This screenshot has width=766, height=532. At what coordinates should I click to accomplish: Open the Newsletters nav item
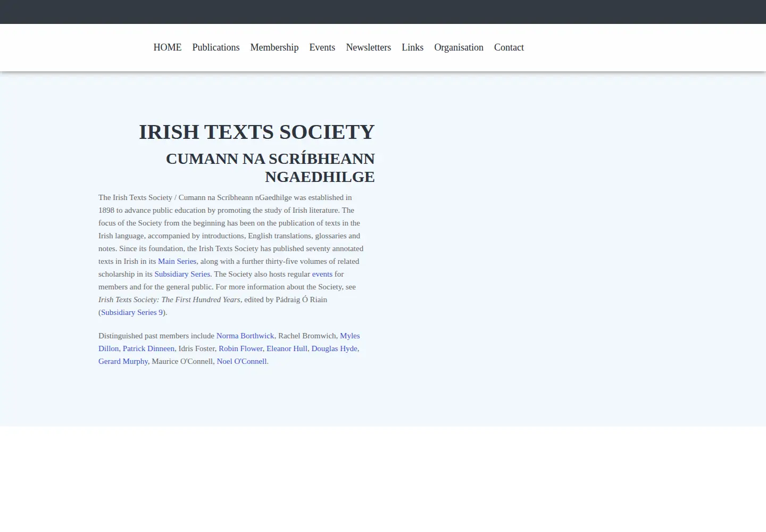369,47
